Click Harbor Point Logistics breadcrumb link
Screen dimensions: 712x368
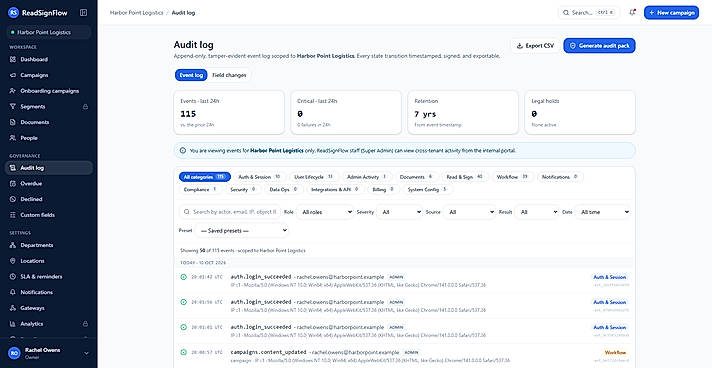point(136,13)
